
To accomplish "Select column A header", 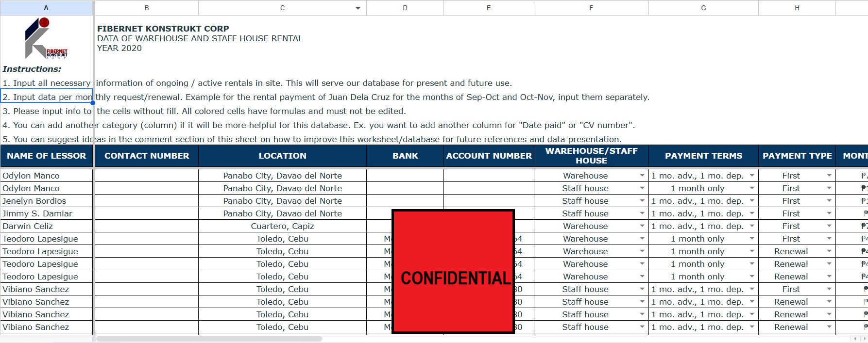I will pos(46,8).
